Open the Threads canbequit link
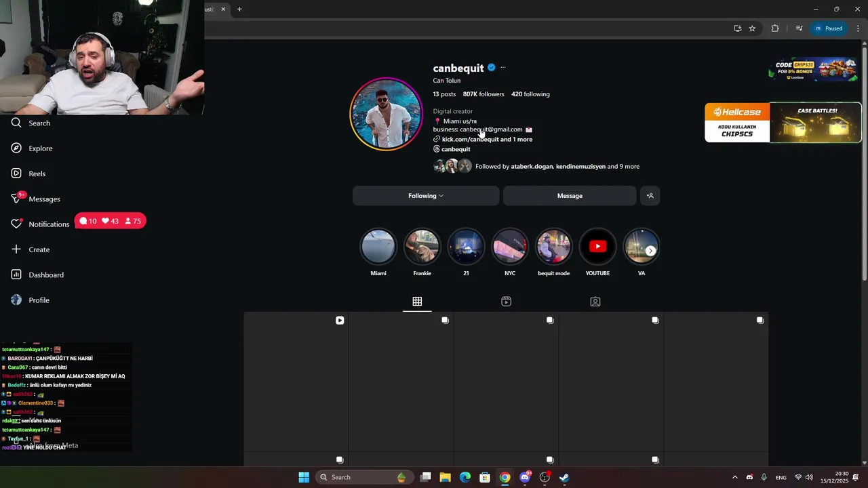This screenshot has height=488, width=868. [x=452, y=149]
